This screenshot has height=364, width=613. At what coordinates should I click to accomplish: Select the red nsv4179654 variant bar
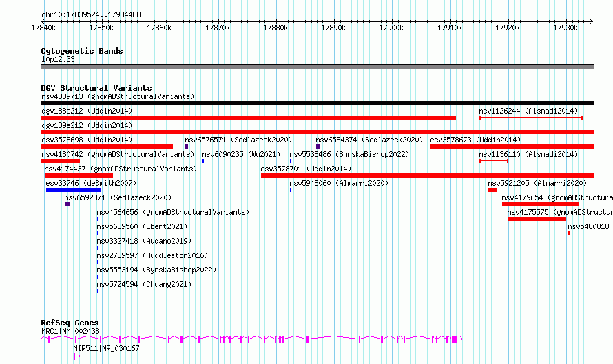[540, 204]
